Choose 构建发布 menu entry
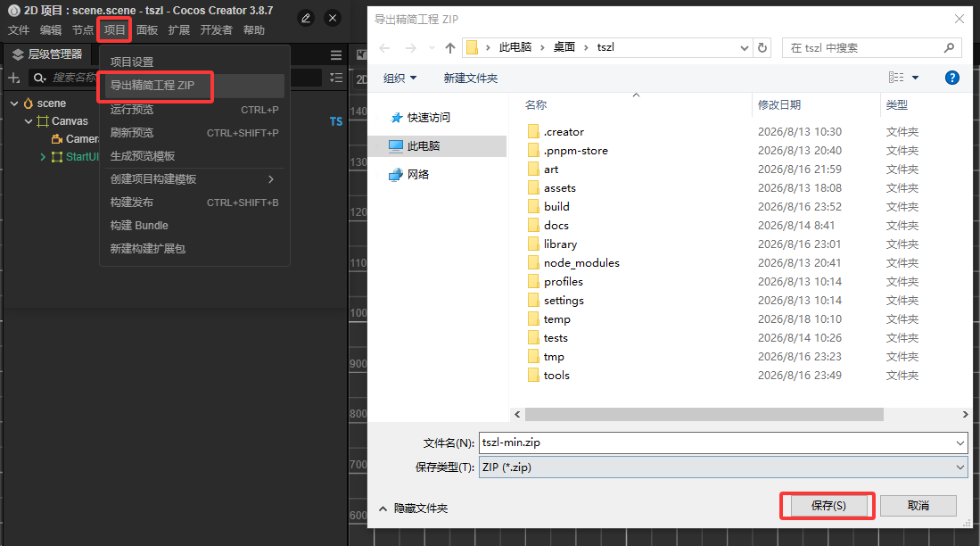980x546 pixels. (x=194, y=203)
